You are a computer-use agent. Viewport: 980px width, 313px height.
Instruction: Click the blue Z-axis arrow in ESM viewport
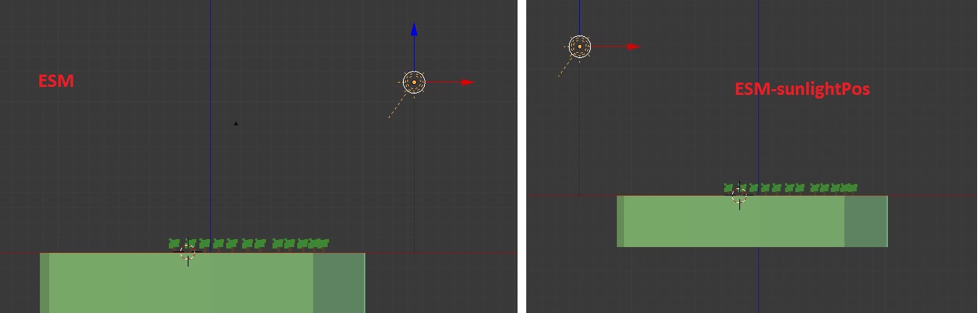[414, 30]
